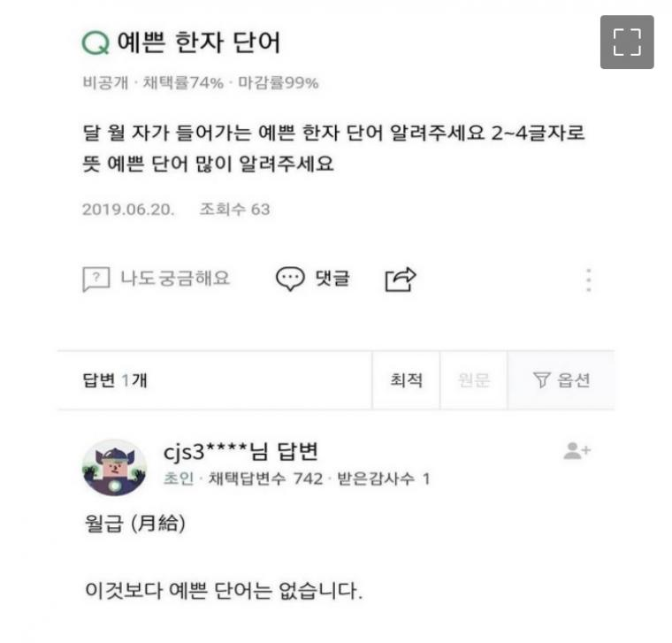Select the 원문 tab
The height and width of the screenshot is (643, 672).
coord(474,380)
